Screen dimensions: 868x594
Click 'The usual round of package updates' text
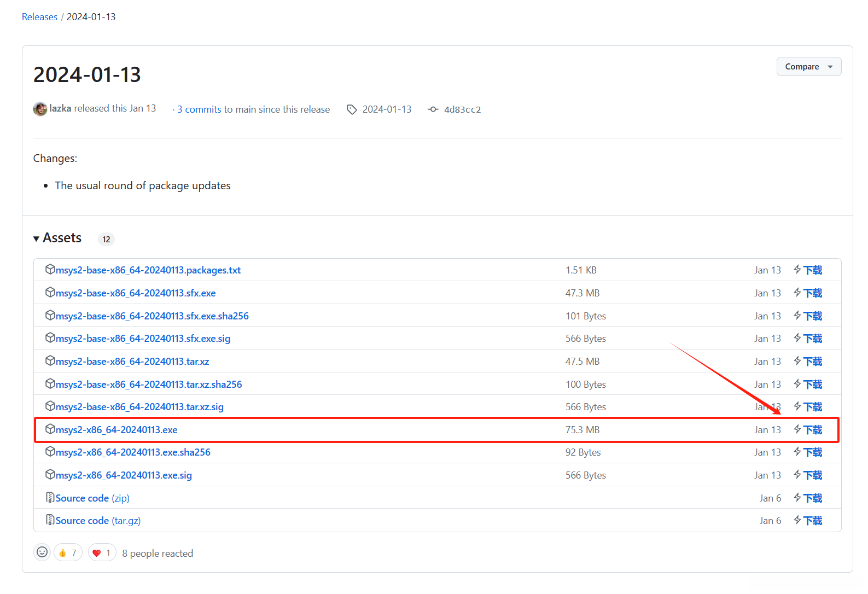[x=143, y=185]
